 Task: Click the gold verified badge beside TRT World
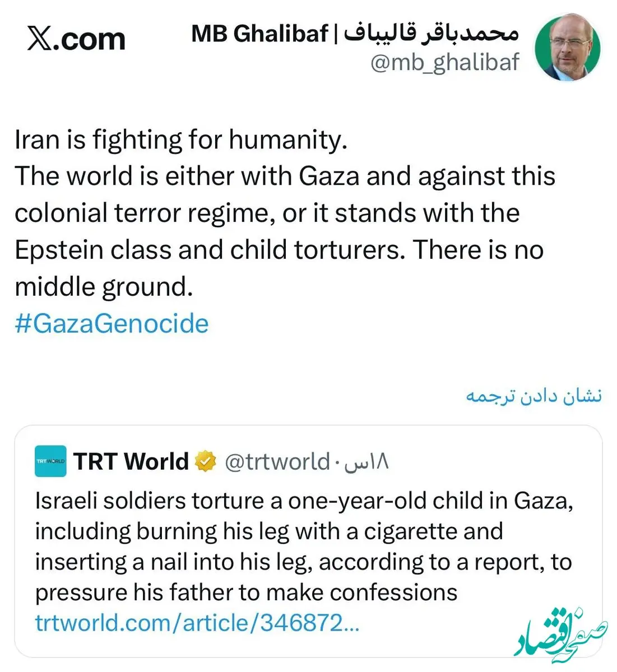[205, 461]
